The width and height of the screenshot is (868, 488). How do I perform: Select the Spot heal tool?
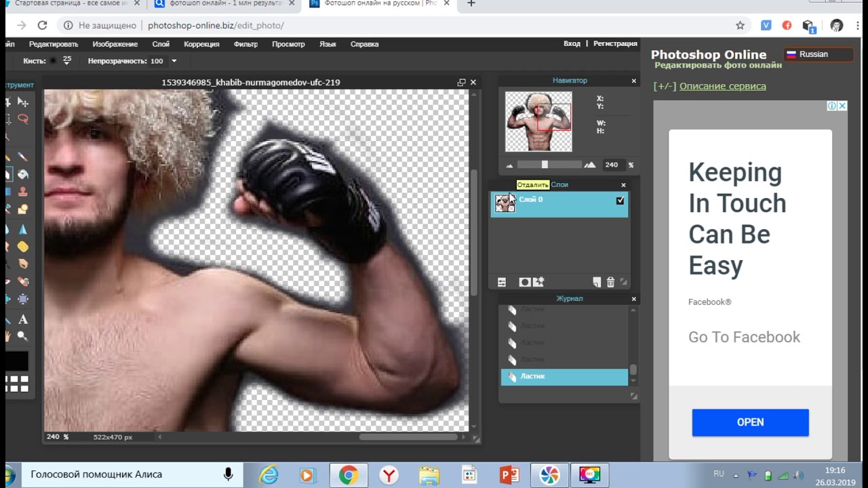[22, 281]
